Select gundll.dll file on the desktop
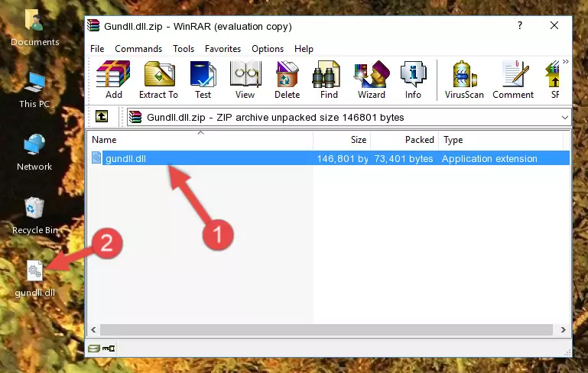 coord(34,279)
